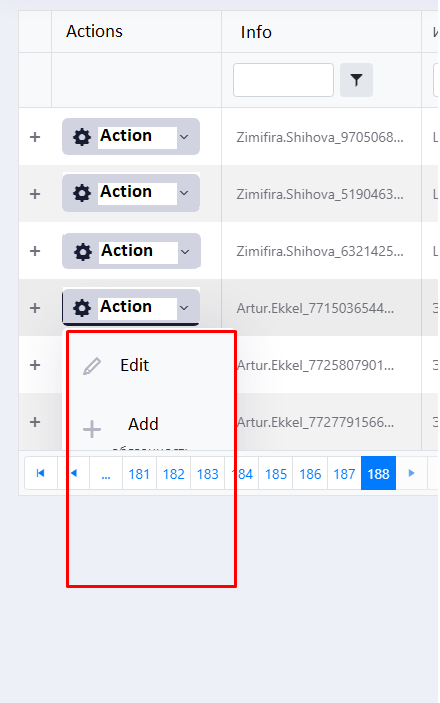Open the Action dropdown chevron on Zimifira.Shihova_5190463 row

pyautogui.click(x=184, y=193)
